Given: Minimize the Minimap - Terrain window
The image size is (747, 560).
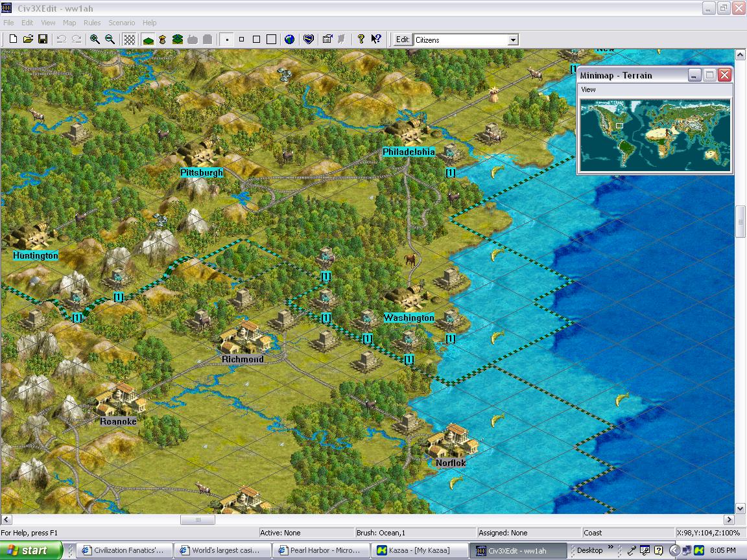Looking at the screenshot, I should click(x=694, y=75).
